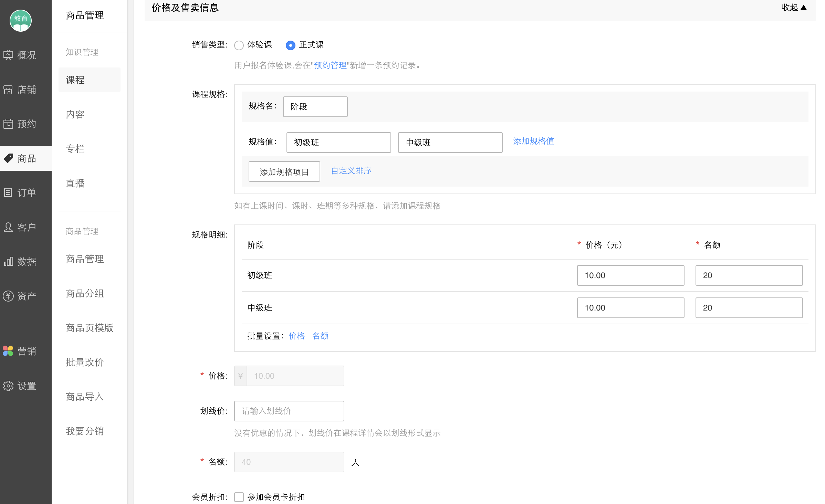
Task: Open the 资产 yen coin icon
Action: 8,296
